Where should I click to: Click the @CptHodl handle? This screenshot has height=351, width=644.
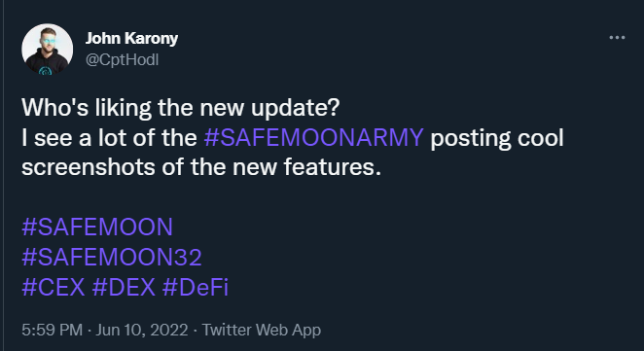point(122,60)
